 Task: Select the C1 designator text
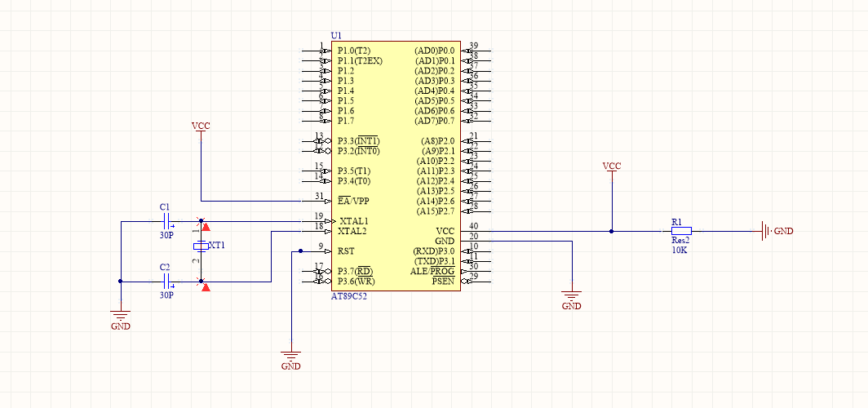click(x=165, y=207)
